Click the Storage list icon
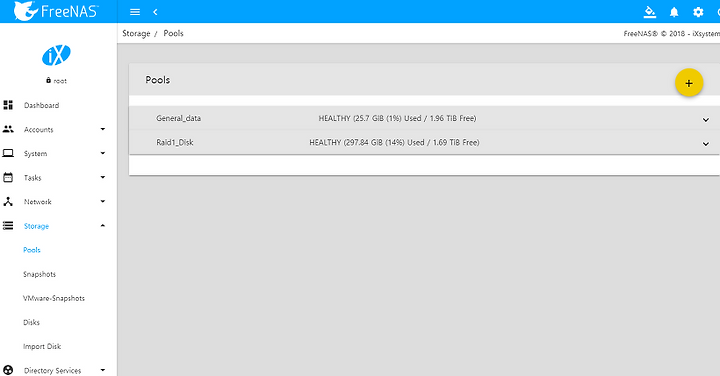 tap(8, 225)
